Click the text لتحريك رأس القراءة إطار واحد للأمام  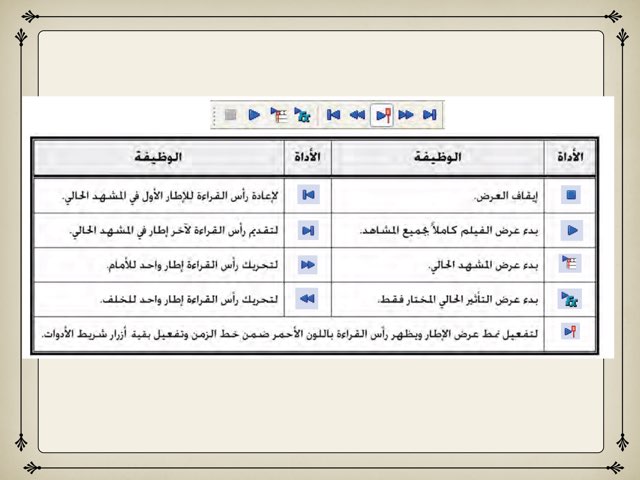click(x=193, y=265)
